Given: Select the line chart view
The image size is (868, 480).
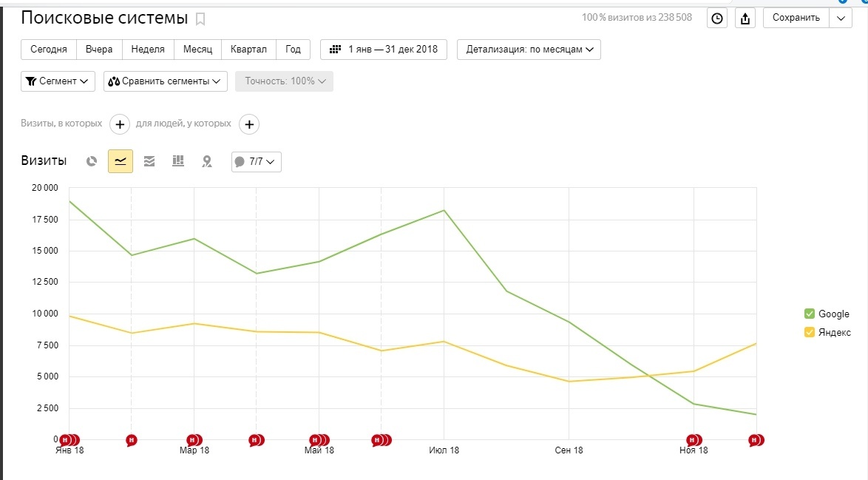Looking at the screenshot, I should [x=121, y=161].
